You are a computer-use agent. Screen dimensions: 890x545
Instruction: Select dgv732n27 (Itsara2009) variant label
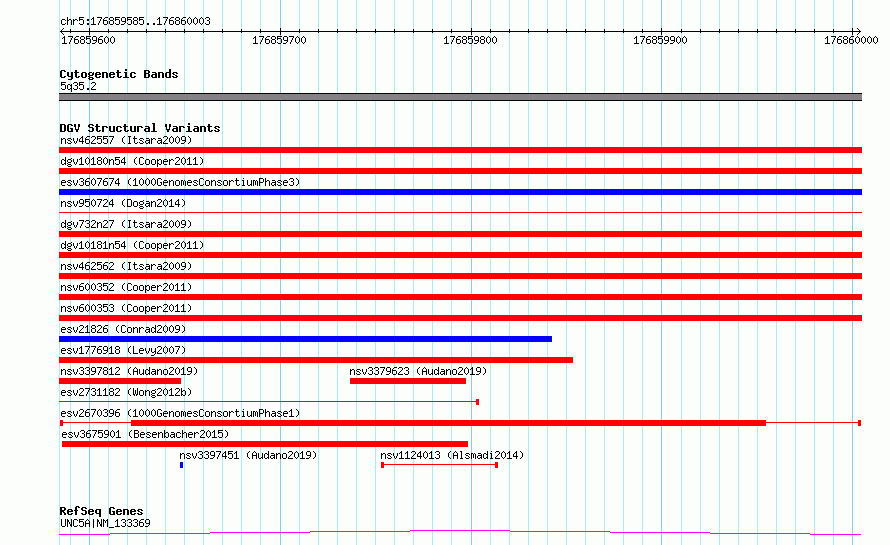tap(126, 224)
